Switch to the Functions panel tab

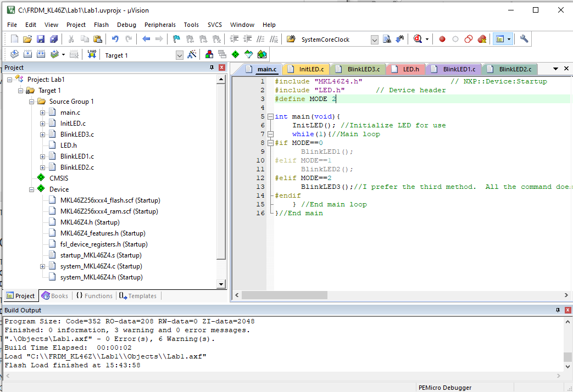coord(94,296)
